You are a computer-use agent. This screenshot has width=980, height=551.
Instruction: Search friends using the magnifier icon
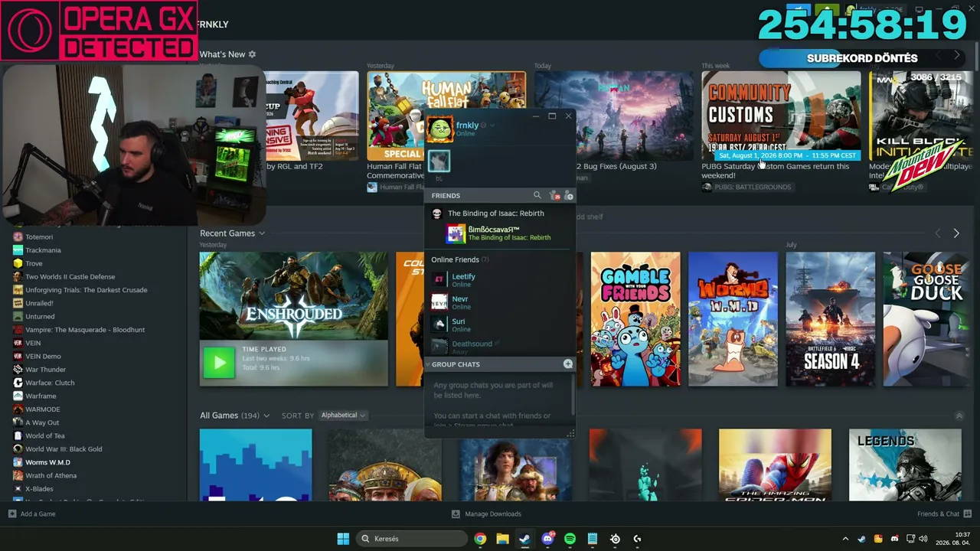[x=537, y=196]
